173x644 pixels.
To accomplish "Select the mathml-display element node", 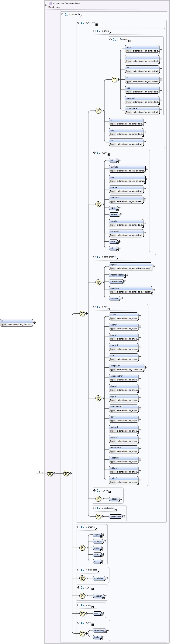I will coord(117,275).
